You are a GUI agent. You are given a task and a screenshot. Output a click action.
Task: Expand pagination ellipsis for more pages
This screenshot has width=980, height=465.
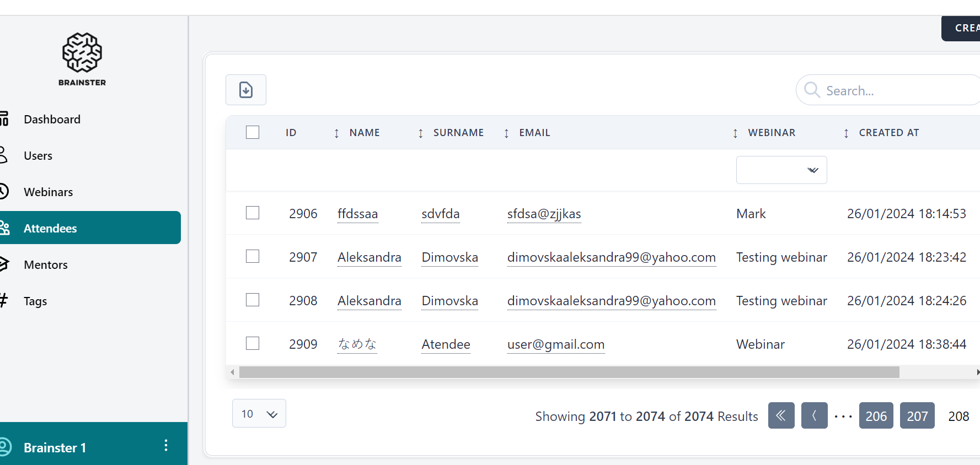pos(843,417)
